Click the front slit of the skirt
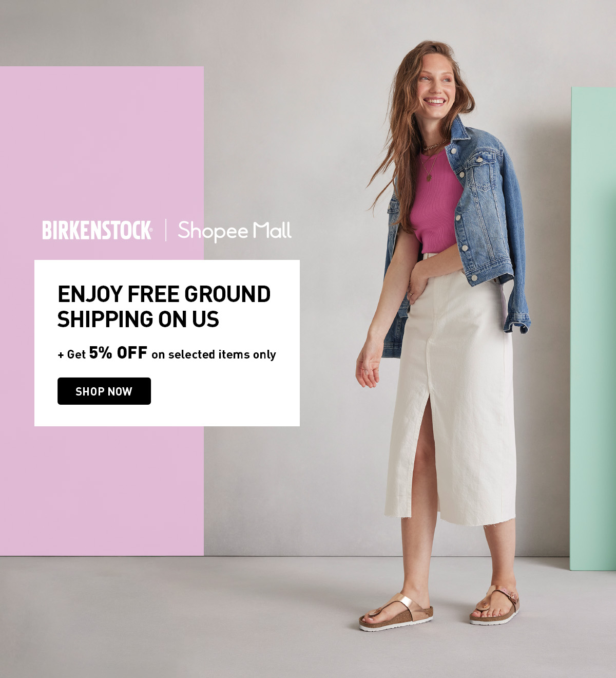Viewport: 616px width, 678px height. pyautogui.click(x=425, y=462)
